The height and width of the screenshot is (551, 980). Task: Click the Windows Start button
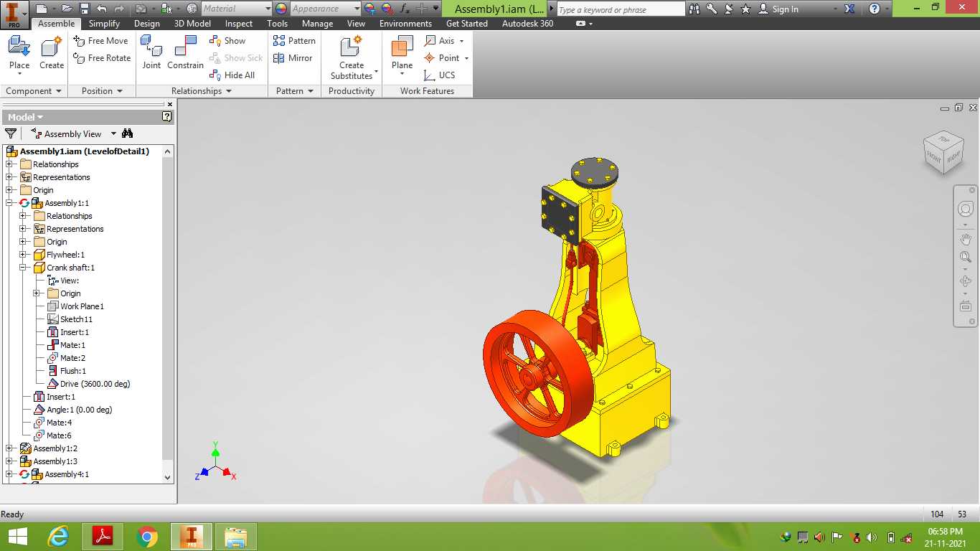pos(17,537)
